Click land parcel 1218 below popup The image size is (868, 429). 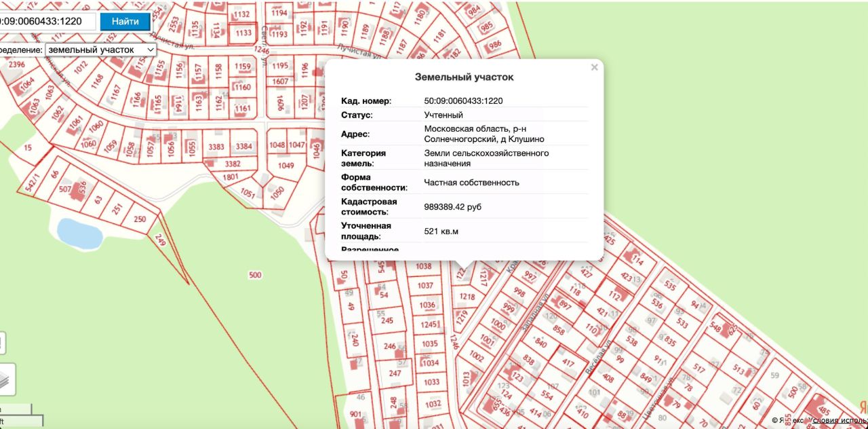pyautogui.click(x=467, y=297)
